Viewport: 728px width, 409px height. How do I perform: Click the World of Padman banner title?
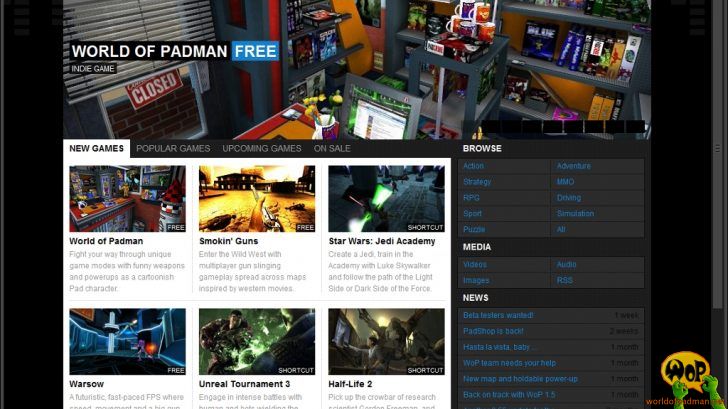pyautogui.click(x=150, y=51)
